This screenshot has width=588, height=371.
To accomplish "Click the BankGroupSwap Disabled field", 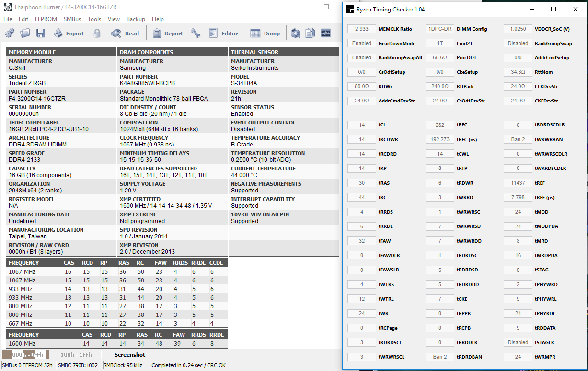I will tap(518, 43).
